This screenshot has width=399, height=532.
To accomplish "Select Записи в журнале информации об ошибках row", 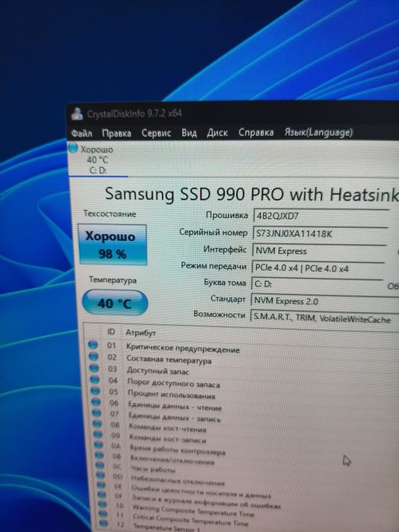I will point(206,501).
